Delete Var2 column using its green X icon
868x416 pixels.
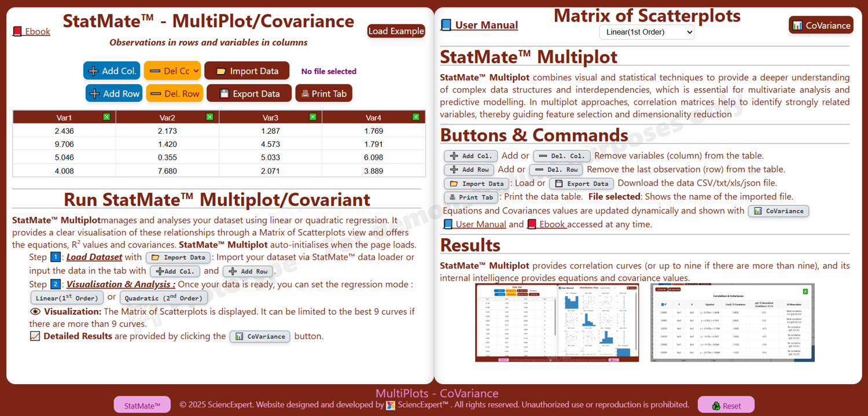pos(209,117)
